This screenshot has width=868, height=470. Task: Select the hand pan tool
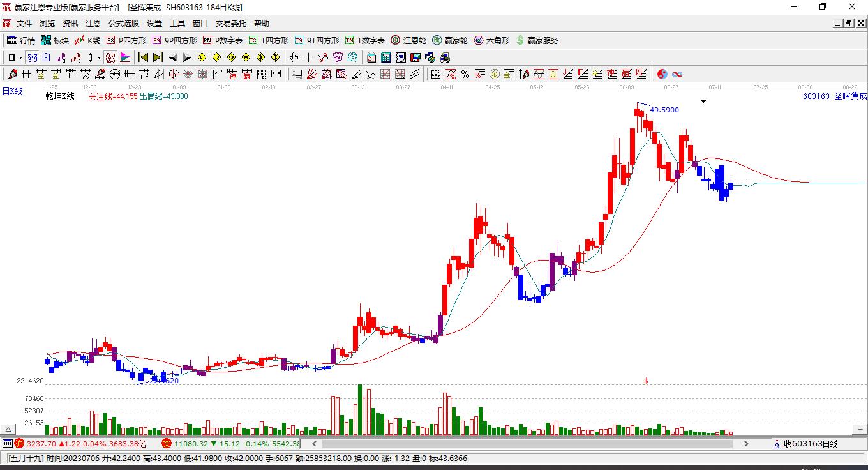[x=294, y=57]
